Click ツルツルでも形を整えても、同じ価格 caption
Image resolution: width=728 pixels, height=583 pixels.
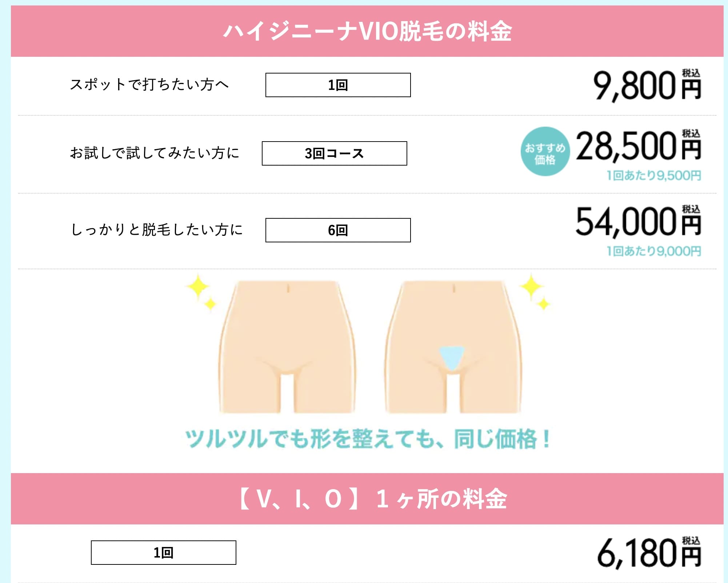point(367,439)
